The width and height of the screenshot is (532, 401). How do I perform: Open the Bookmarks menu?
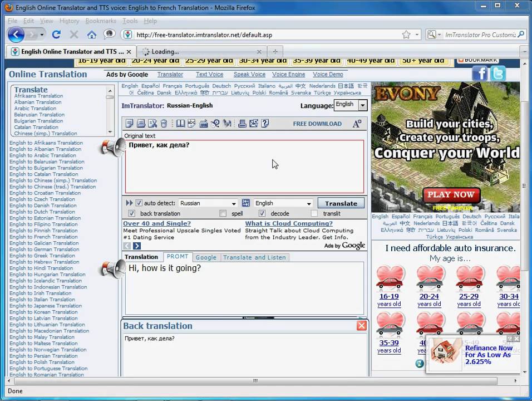pyautogui.click(x=101, y=21)
